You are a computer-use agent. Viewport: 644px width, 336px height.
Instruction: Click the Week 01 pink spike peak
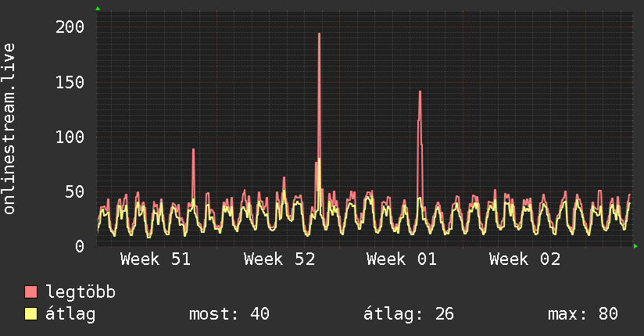point(420,92)
